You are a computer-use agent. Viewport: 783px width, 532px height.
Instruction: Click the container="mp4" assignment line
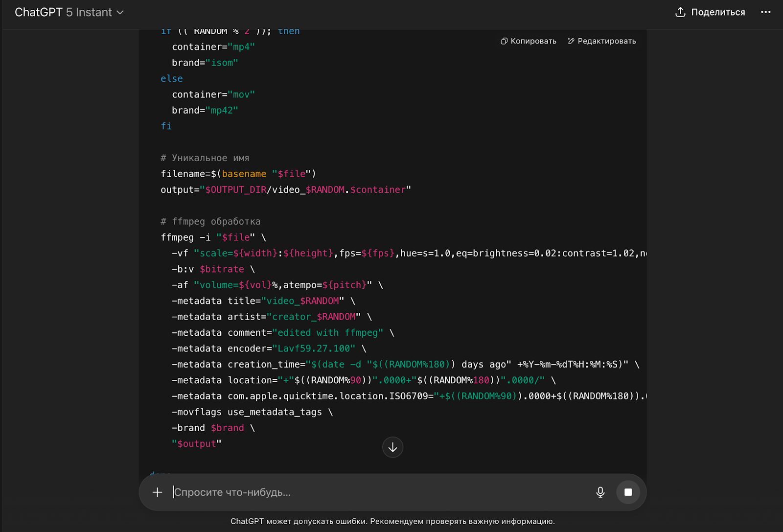click(213, 47)
